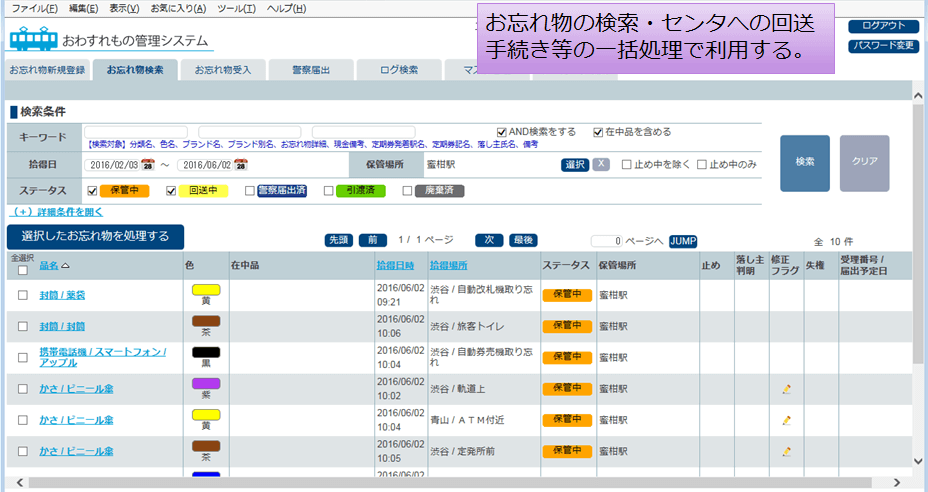This screenshot has width=928, height=492.
Task: Open the end date calendar picker
Action: 240,165
